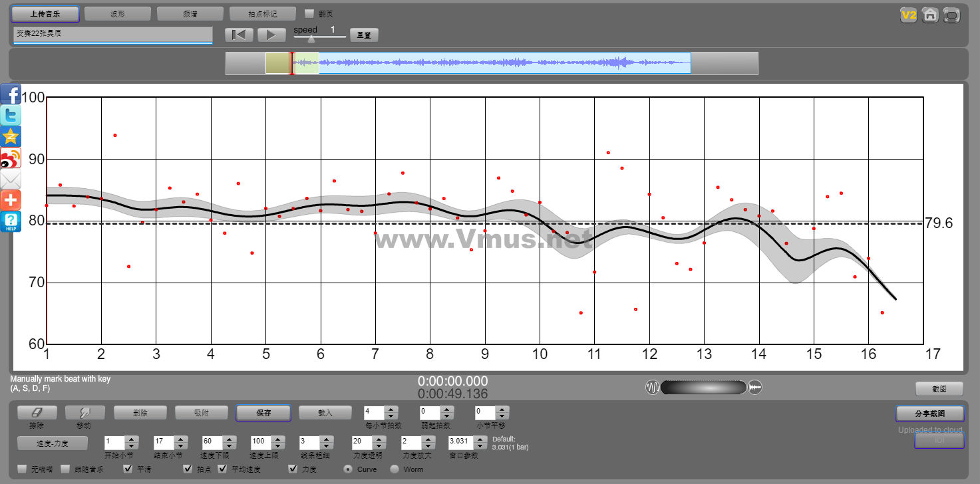Select the Curve radio button
Screen dimensions: 980x484
348,469
